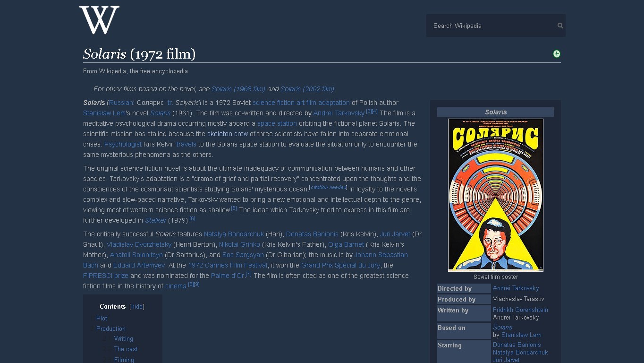Click the 'tr.' transliteration link

click(x=170, y=103)
